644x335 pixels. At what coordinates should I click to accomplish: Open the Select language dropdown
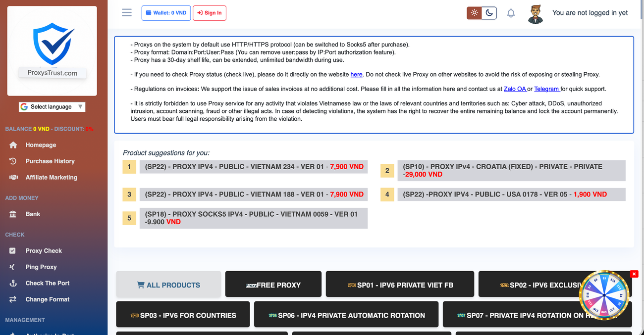[52, 107]
